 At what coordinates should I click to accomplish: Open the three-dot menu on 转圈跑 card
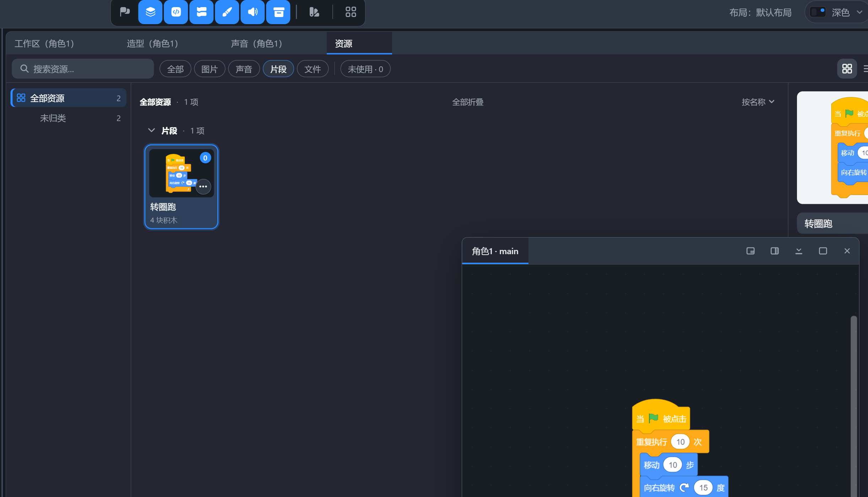click(x=203, y=186)
